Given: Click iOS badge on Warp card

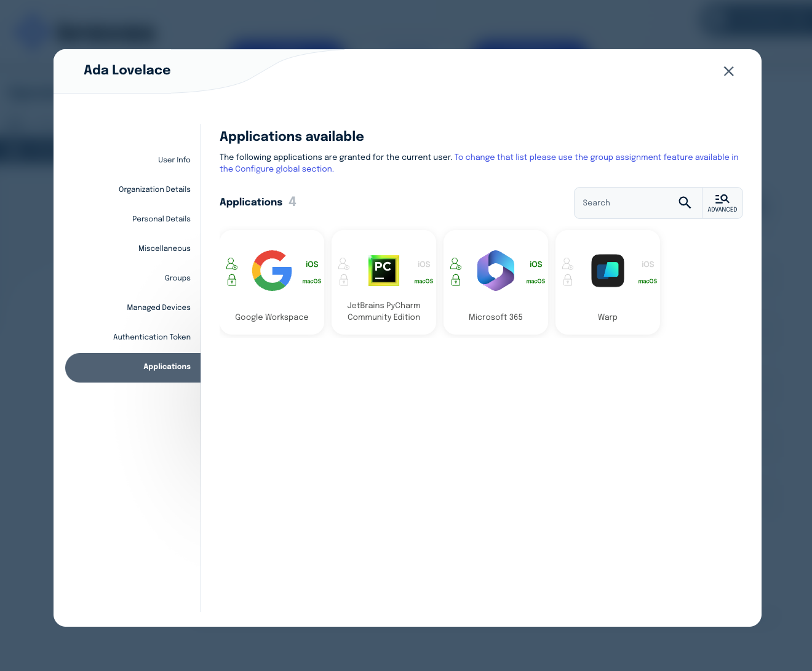Looking at the screenshot, I should point(648,264).
